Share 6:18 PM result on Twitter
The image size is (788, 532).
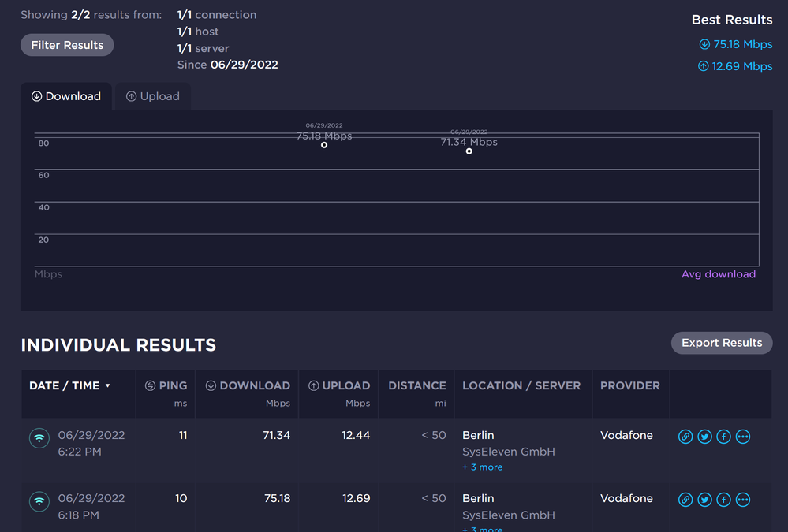tap(704, 500)
